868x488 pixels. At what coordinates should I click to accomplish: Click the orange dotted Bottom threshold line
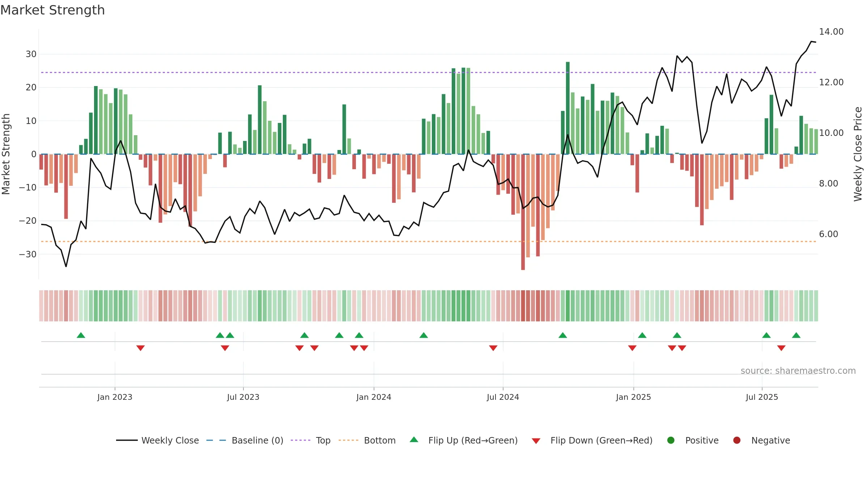[x=429, y=241]
